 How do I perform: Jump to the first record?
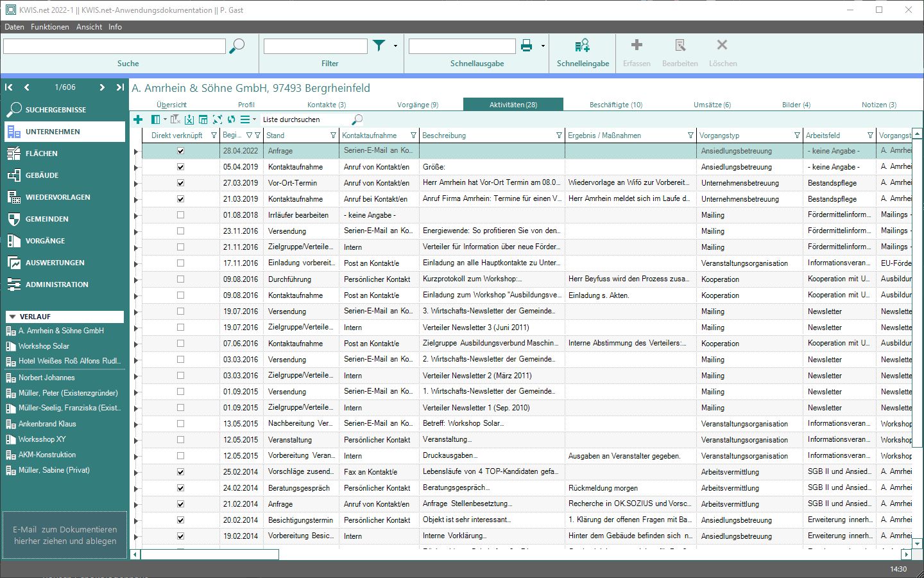pos(9,87)
